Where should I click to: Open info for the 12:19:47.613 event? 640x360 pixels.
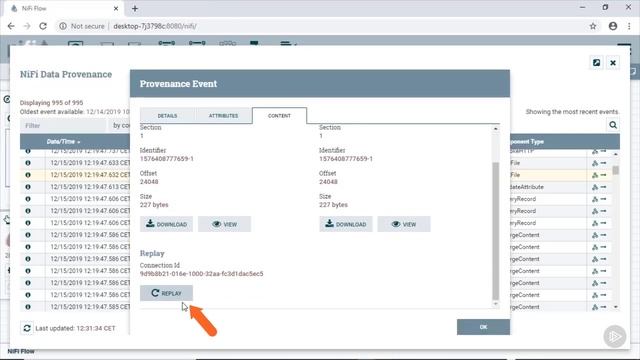[28, 187]
